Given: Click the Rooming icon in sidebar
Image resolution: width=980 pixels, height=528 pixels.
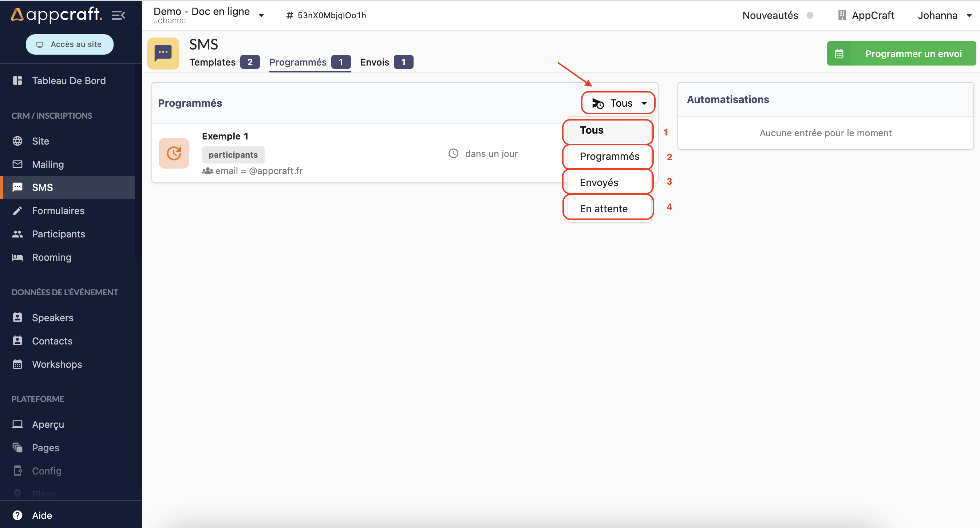Looking at the screenshot, I should click(x=18, y=257).
